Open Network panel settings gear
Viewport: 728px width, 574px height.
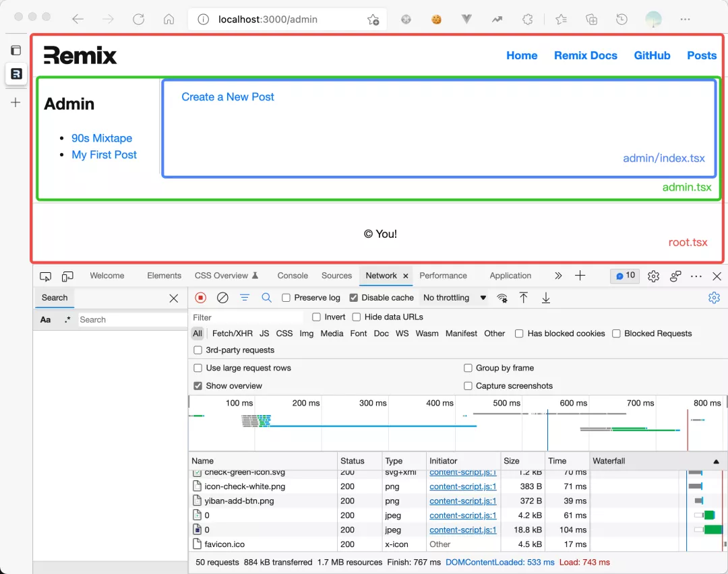click(x=714, y=297)
